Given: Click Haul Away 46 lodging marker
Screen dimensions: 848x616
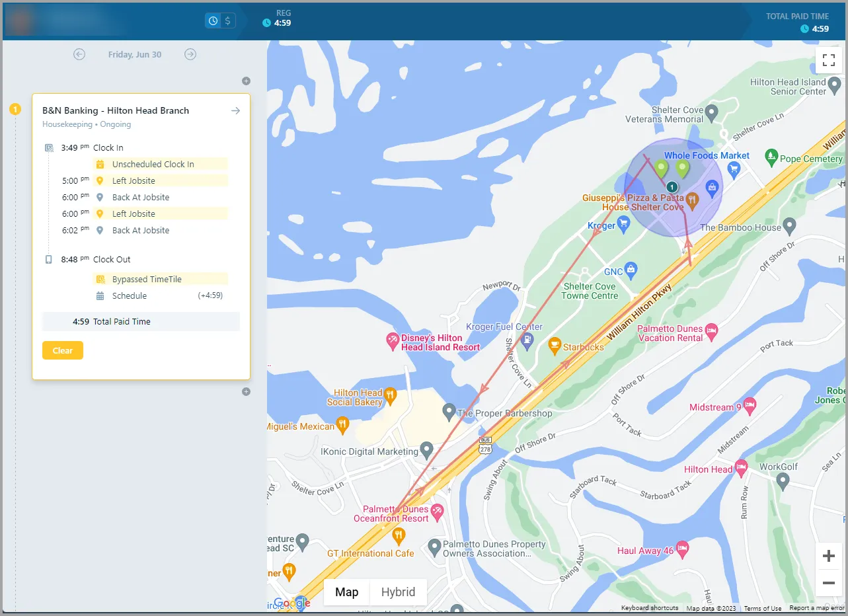Looking at the screenshot, I should [x=683, y=548].
